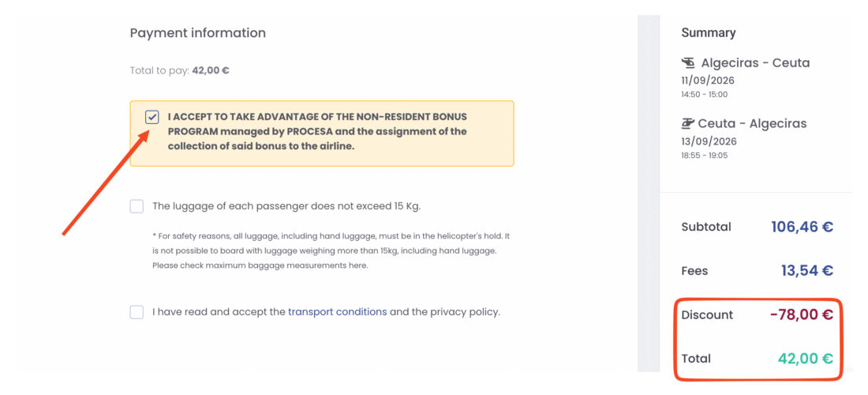The image size is (868, 395).
Task: Click the Subtotal amount 106,46 €
Action: pos(803,227)
